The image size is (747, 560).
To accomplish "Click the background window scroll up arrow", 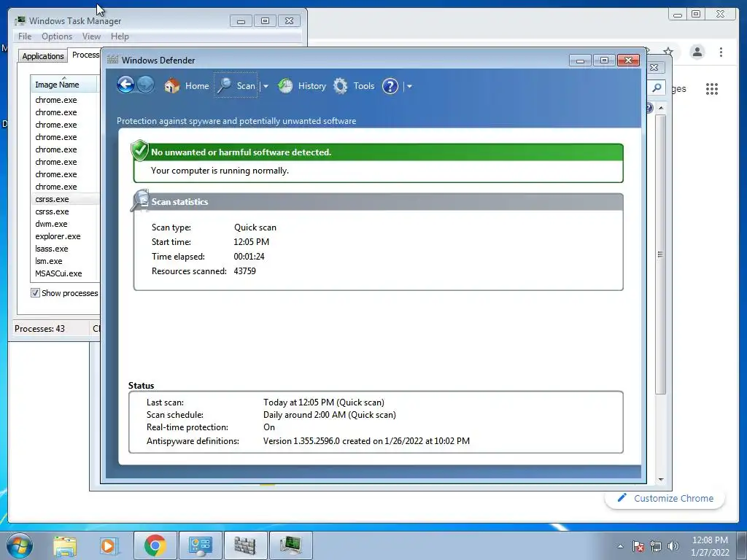I will point(661,108).
